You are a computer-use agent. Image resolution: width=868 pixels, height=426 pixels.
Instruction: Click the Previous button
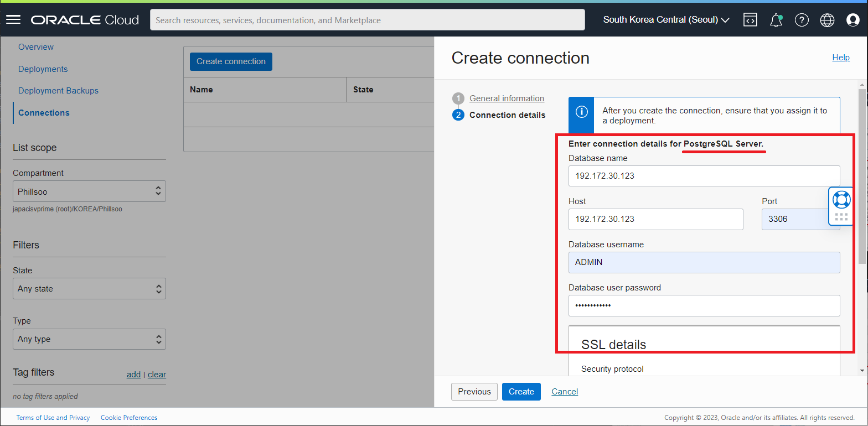tap(474, 392)
